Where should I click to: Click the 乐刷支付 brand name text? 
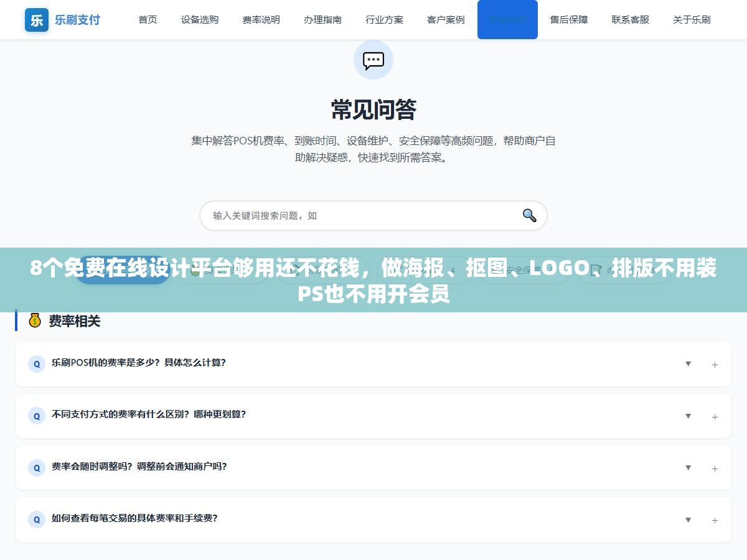(x=77, y=20)
